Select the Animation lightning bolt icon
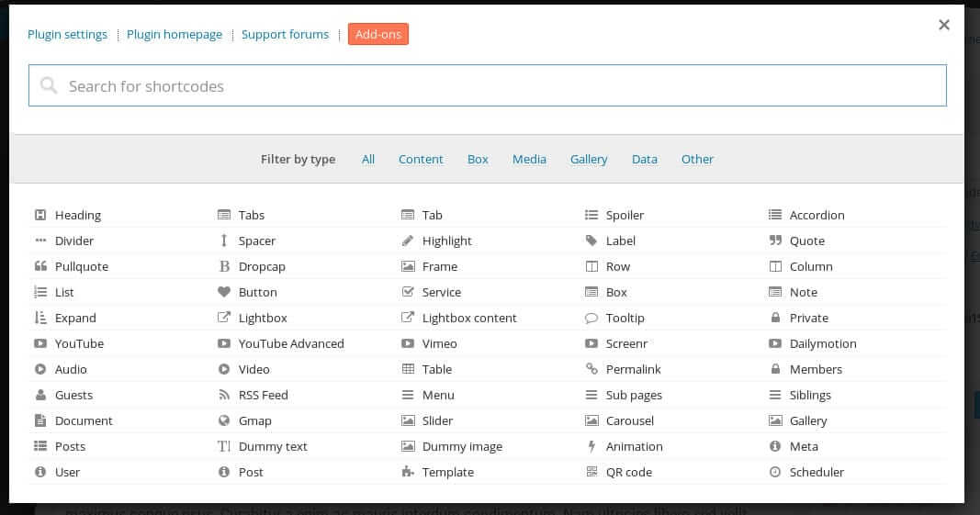The width and height of the screenshot is (980, 515). [x=591, y=446]
